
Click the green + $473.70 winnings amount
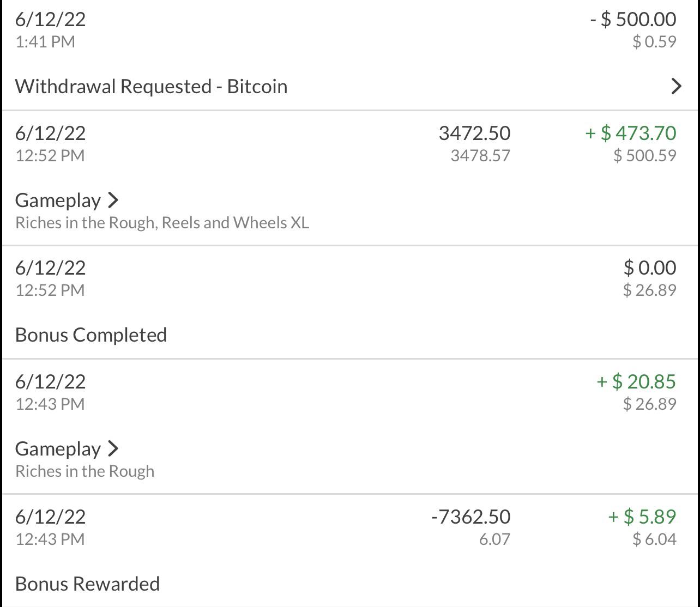pyautogui.click(x=630, y=133)
